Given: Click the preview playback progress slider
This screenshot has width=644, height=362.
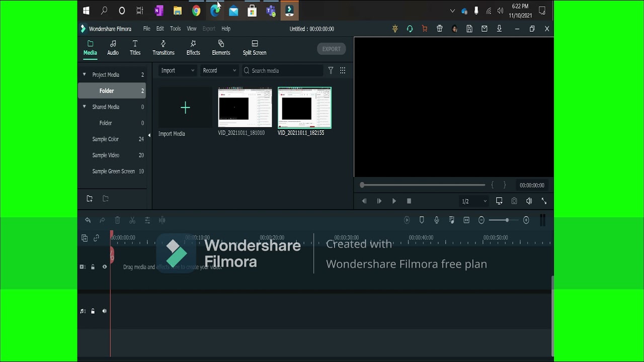Looking at the screenshot, I should pyautogui.click(x=423, y=185).
